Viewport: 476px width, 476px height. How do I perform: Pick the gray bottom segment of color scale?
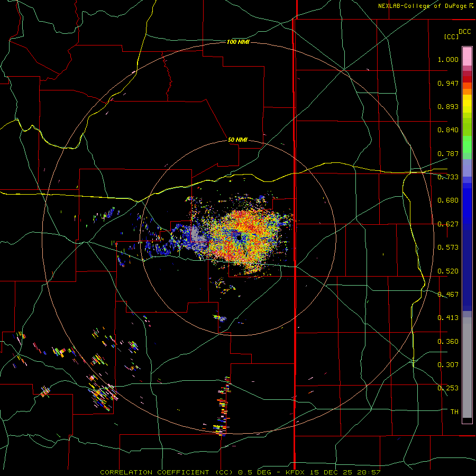[x=467, y=368]
